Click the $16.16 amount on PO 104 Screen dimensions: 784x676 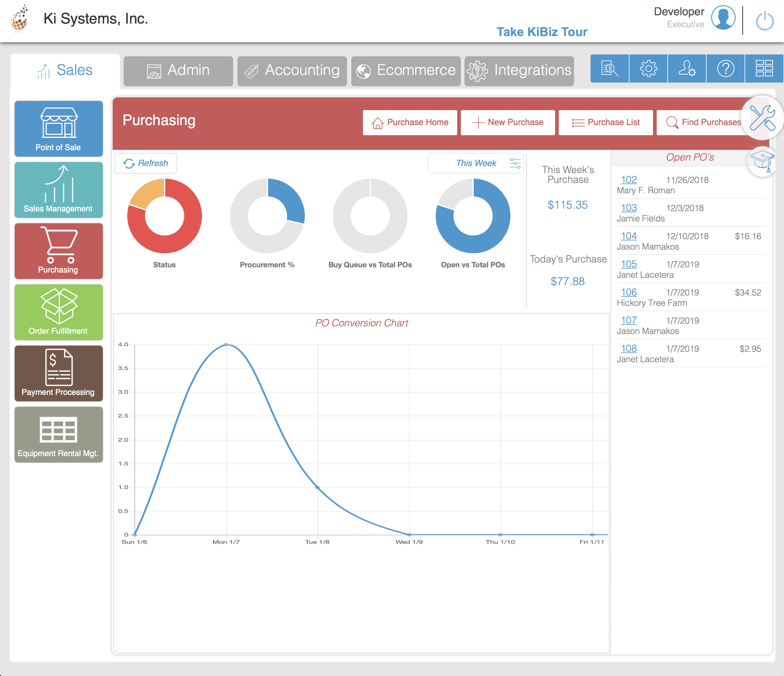(748, 236)
